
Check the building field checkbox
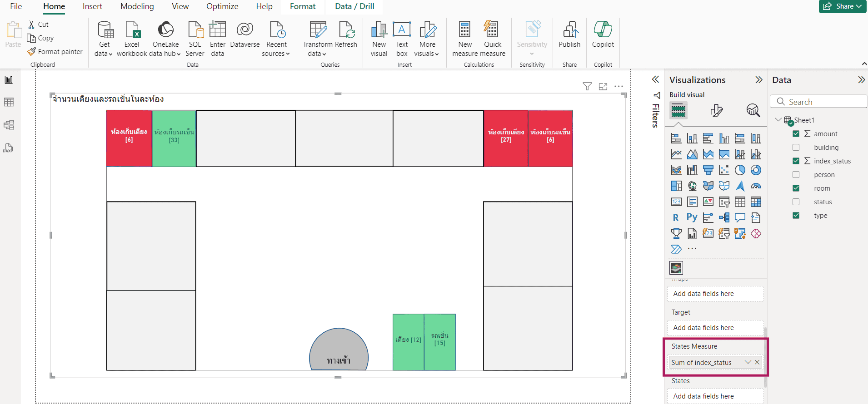(x=796, y=148)
